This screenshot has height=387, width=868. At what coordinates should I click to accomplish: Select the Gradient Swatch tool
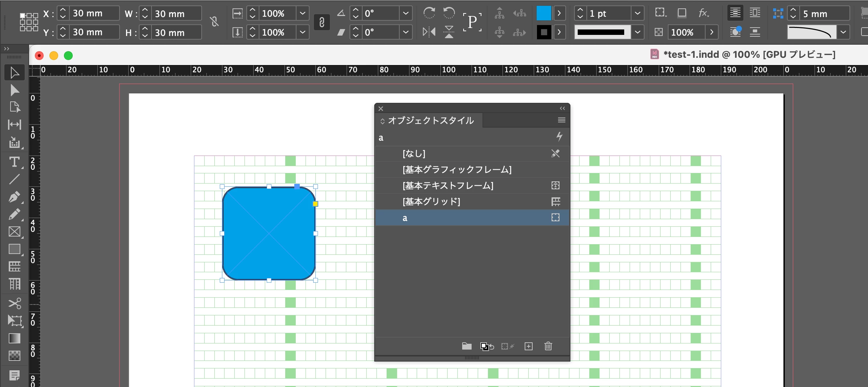coord(15,338)
